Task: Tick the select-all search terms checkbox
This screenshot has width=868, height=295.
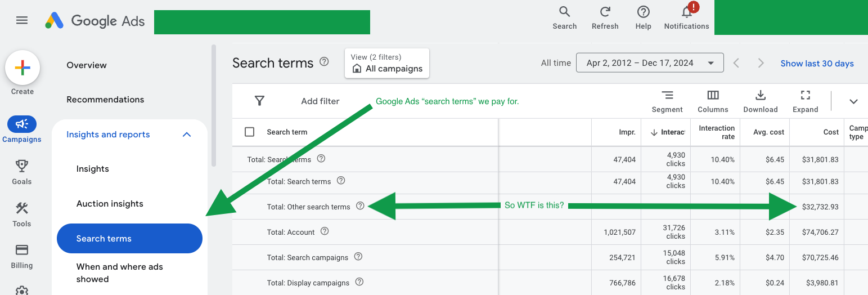Action: (x=250, y=132)
